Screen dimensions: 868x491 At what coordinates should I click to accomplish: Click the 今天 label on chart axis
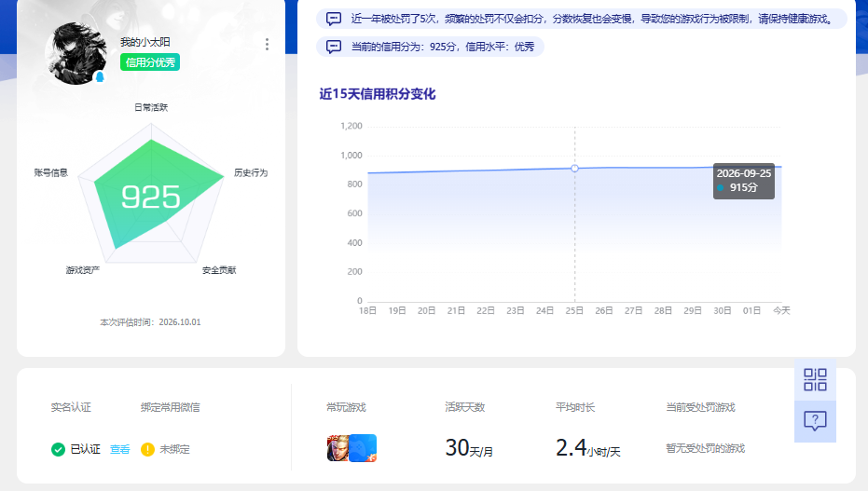(x=781, y=311)
